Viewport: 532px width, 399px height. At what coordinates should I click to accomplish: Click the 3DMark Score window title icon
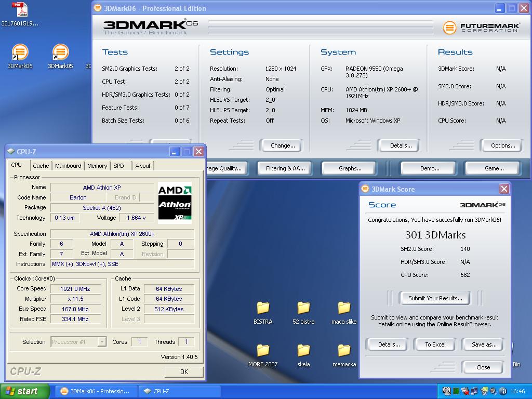coord(365,189)
